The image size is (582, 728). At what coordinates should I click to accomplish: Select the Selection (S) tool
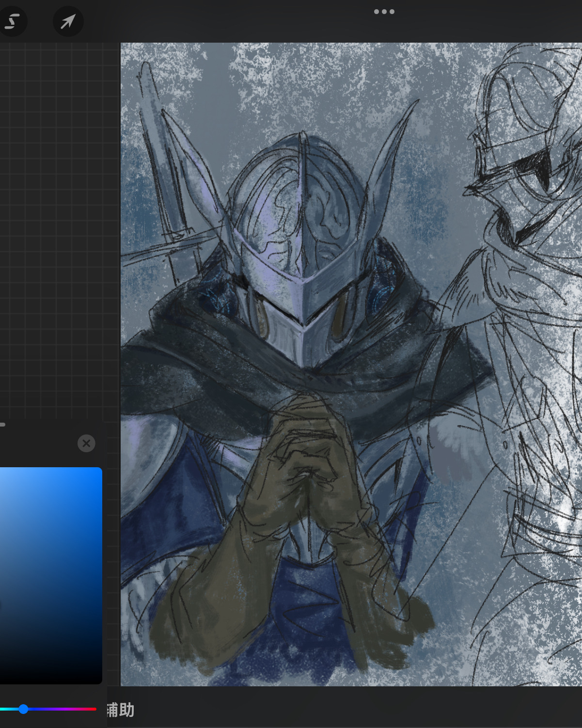(x=11, y=21)
